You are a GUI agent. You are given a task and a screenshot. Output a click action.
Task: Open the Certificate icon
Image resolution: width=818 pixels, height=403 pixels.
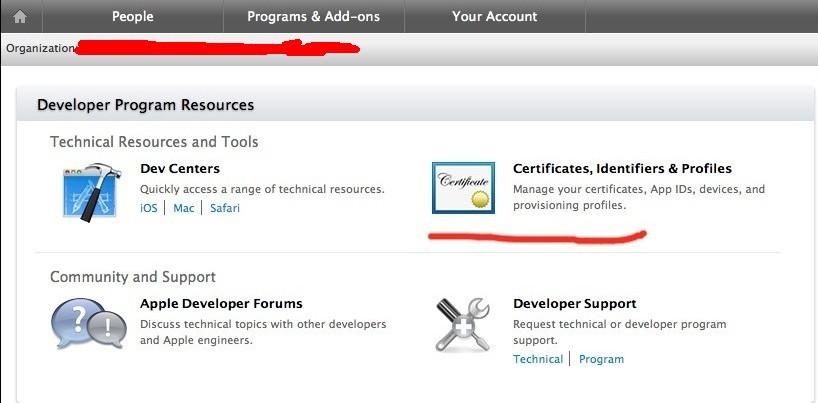tap(463, 188)
